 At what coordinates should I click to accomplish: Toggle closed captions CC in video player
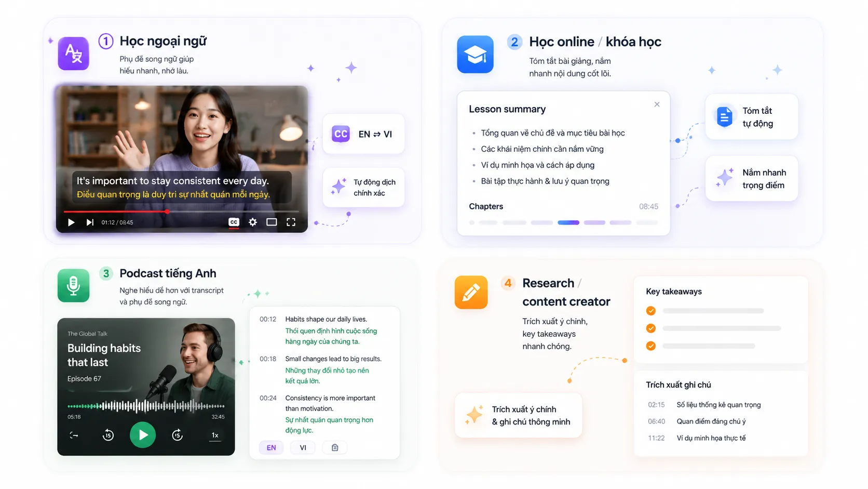click(x=234, y=222)
